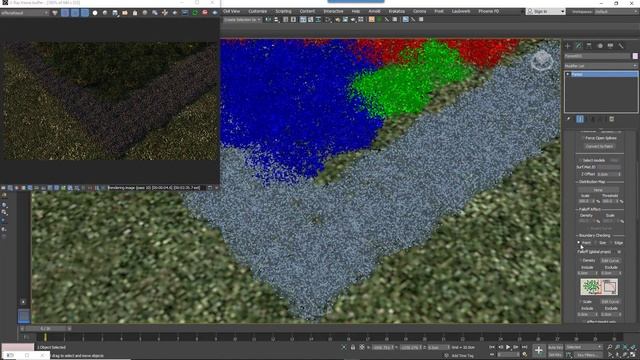
Task: Click the Pin Stack icon
Action: [569, 119]
